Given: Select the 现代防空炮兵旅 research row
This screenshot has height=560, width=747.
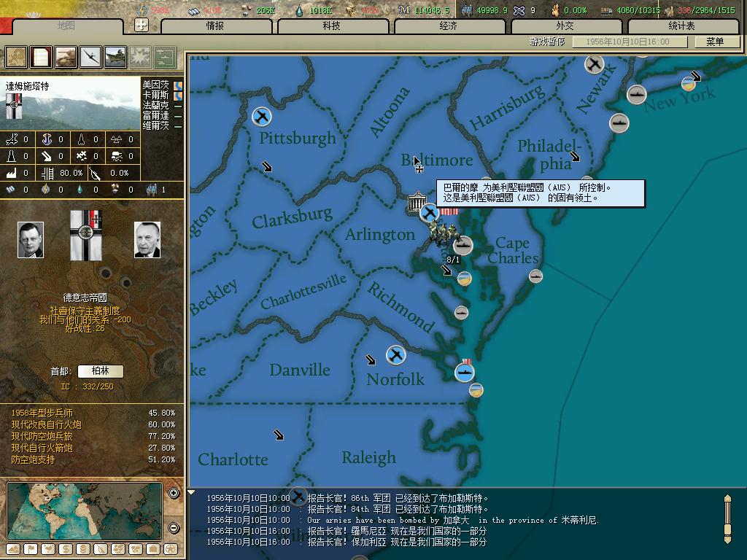Looking at the screenshot, I should (x=93, y=436).
